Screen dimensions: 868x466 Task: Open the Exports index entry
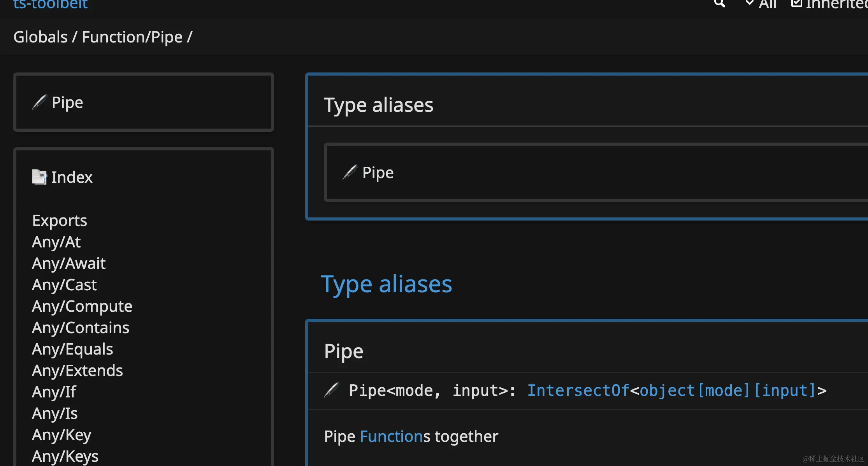click(60, 221)
